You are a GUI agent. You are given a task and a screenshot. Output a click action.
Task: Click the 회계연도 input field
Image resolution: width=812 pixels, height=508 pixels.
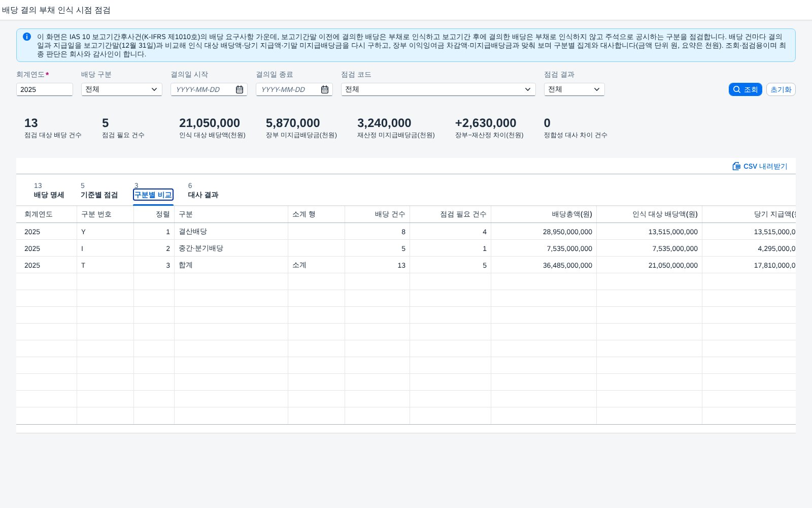click(45, 89)
